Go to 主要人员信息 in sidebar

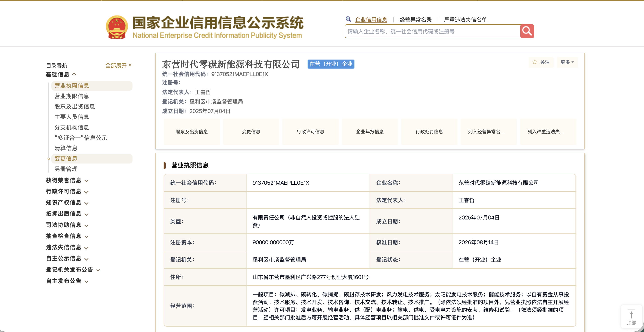pyautogui.click(x=72, y=117)
